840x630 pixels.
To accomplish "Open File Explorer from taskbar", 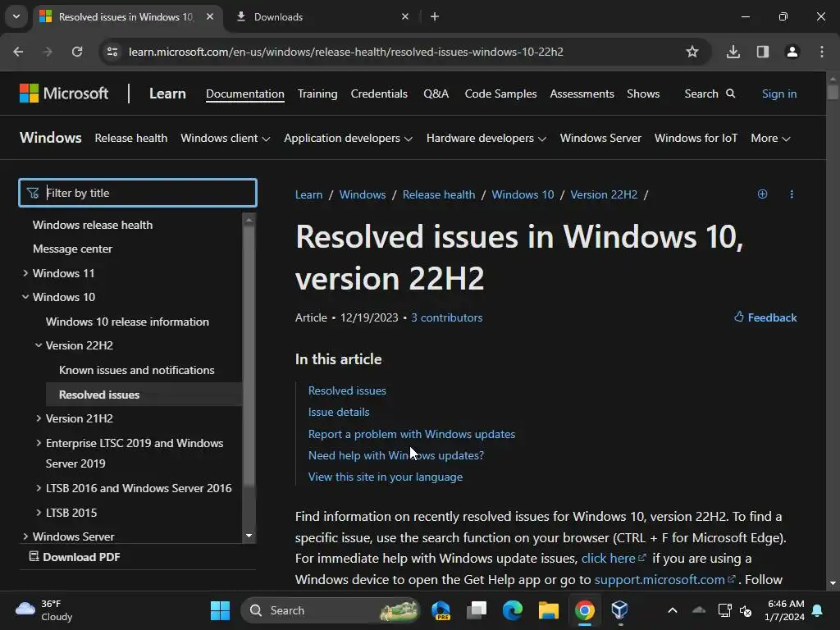I will [549, 610].
